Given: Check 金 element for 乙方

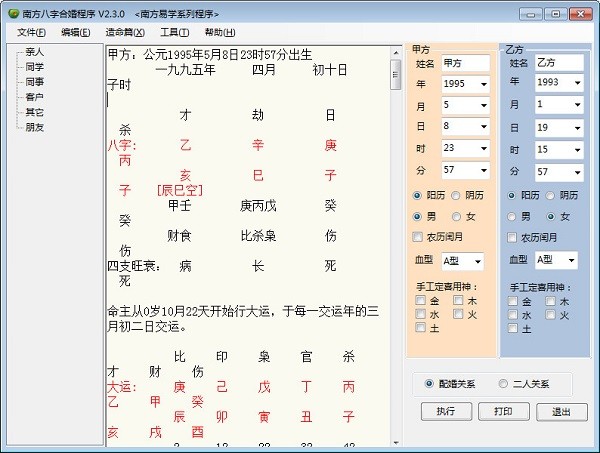Looking at the screenshot, I should [513, 301].
